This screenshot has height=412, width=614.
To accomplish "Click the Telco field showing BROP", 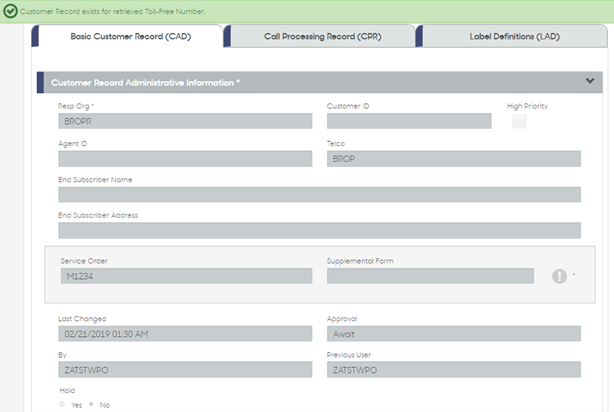I will [x=454, y=159].
